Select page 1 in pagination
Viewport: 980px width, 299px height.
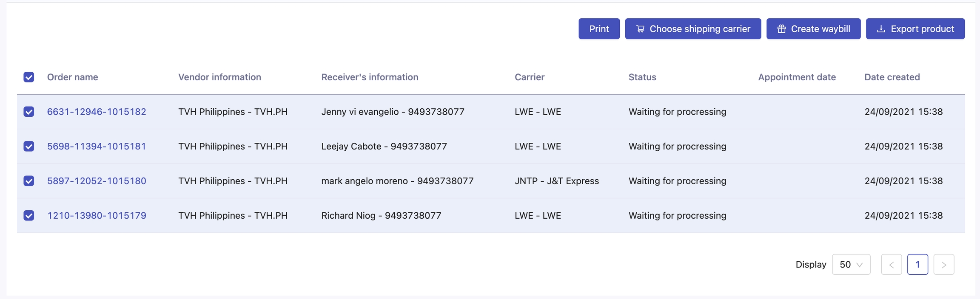pos(917,265)
